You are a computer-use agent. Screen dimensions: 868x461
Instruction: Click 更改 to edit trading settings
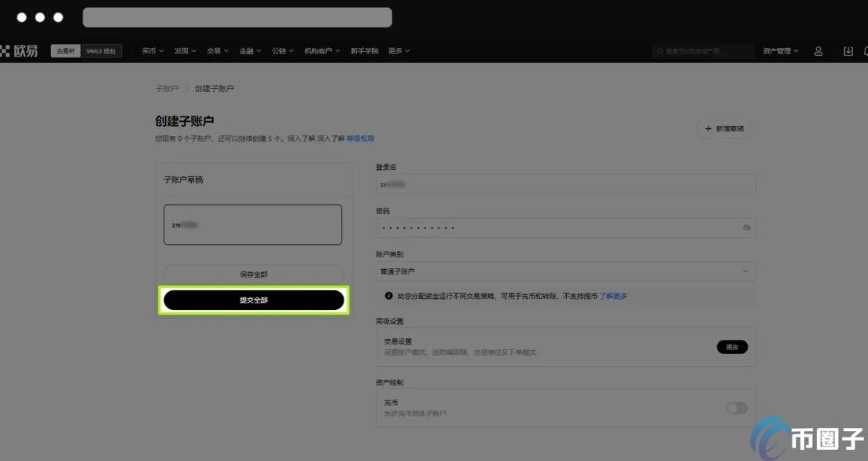pyautogui.click(x=732, y=346)
